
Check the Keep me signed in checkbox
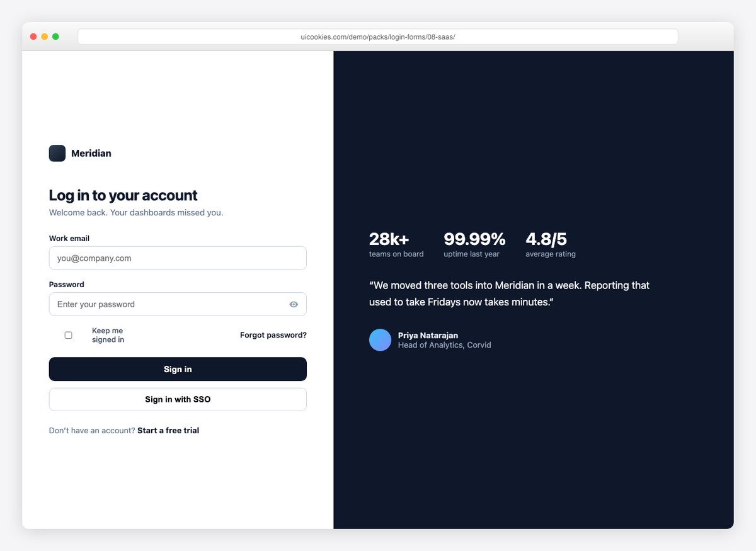pos(68,335)
